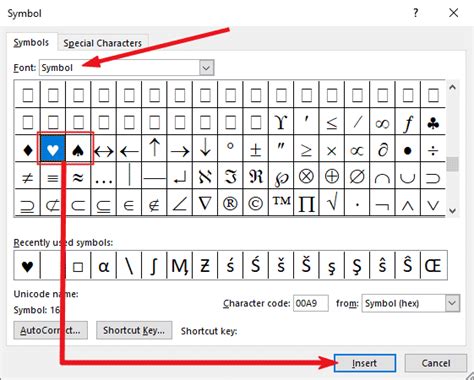Pick the ellipsis symbol in the grid
Image resolution: width=474 pixels, height=380 pixels.
pos(104,177)
